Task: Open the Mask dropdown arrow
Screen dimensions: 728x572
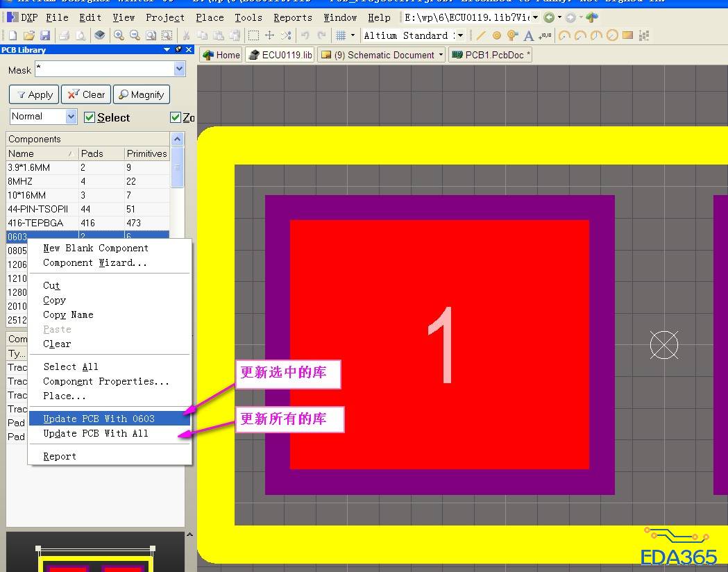Action: [x=180, y=69]
